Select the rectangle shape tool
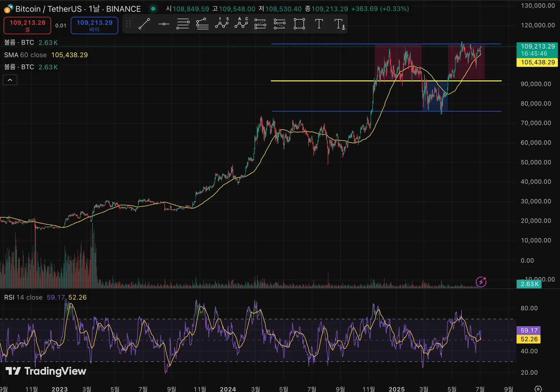 click(x=299, y=24)
